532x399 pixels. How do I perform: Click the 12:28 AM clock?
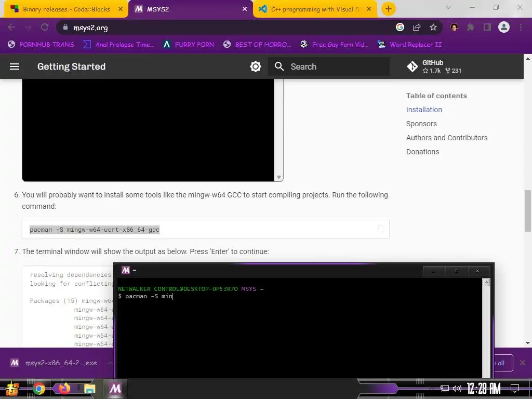tap(484, 389)
